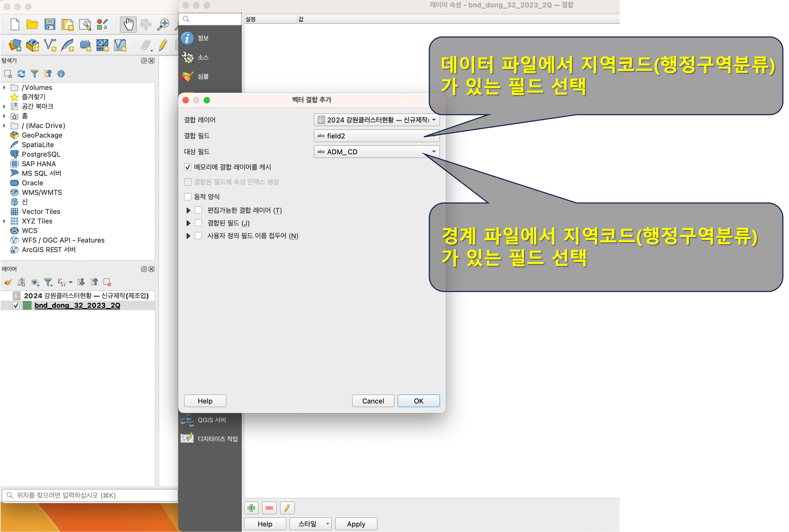Uncheck cache join layer in memory checkbox
The width and height of the screenshot is (789, 532).
point(188,167)
